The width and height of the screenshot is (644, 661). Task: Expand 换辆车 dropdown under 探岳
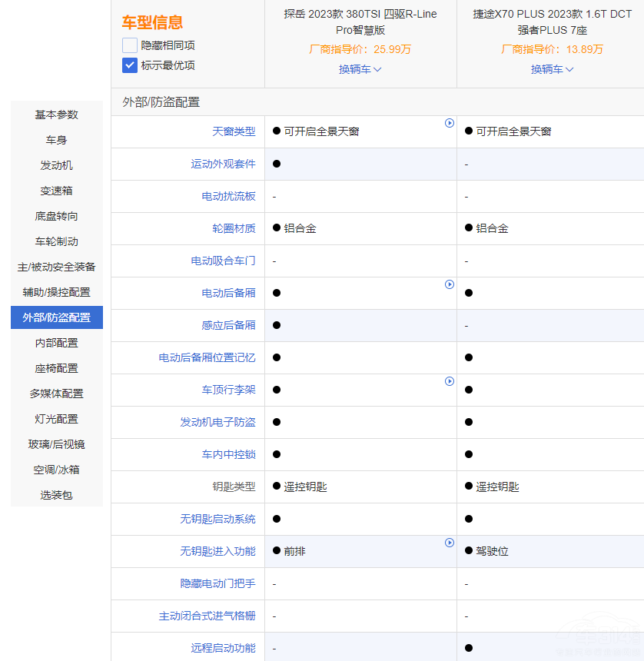[x=360, y=69]
